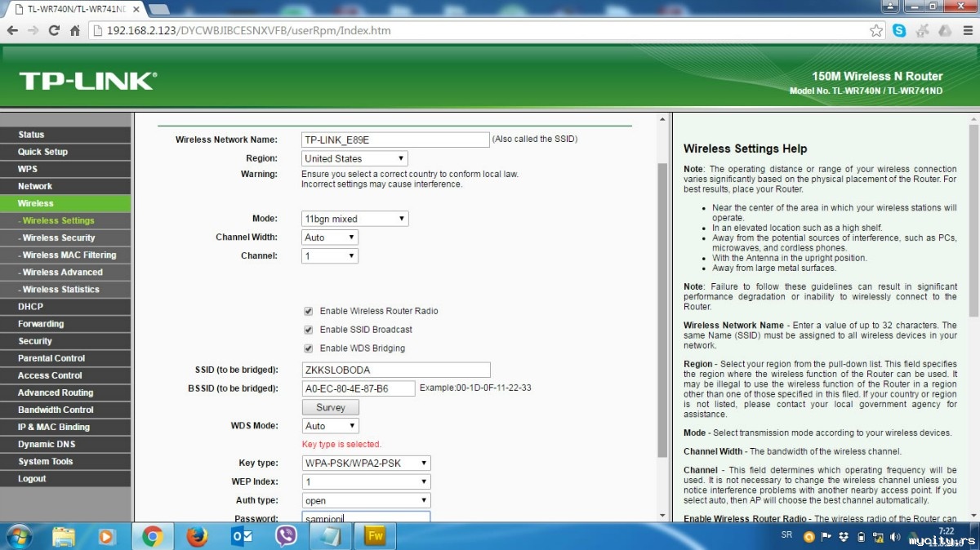Click the BSSID (to be bridged) field

358,388
